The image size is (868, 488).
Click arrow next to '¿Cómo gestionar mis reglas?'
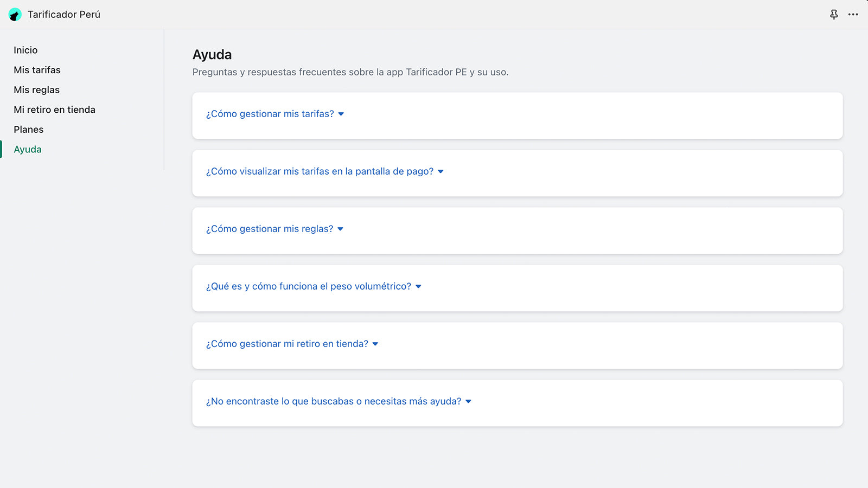pyautogui.click(x=341, y=229)
